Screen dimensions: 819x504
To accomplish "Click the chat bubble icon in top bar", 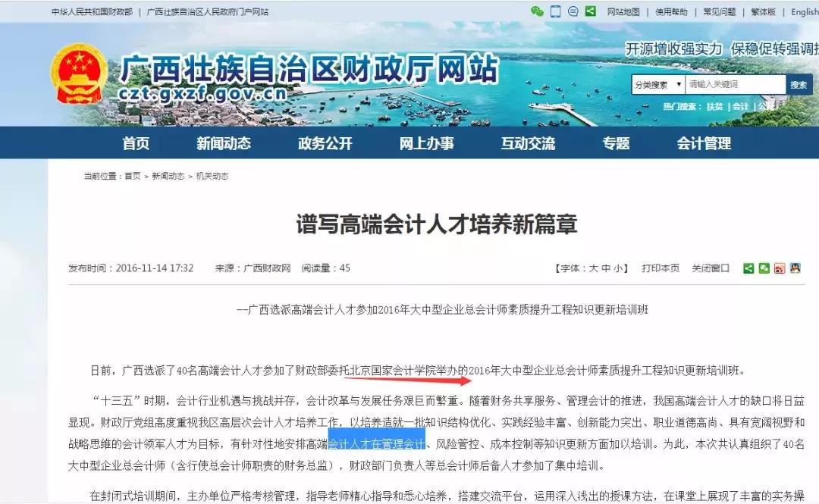I will 573,11.
